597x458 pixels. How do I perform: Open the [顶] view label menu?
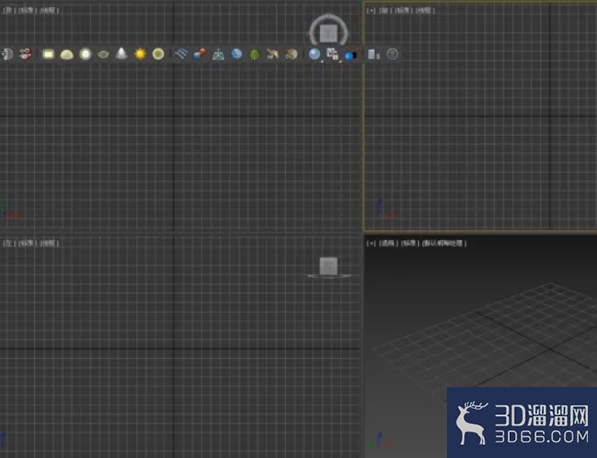pyautogui.click(x=8, y=10)
